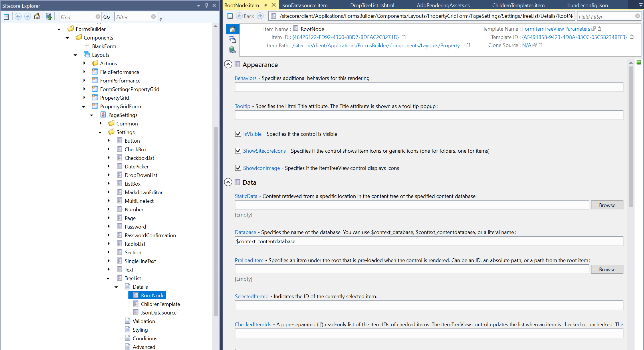Click the home icon in item editor sidebar
This screenshot has width=644, height=350.
pyautogui.click(x=232, y=29)
